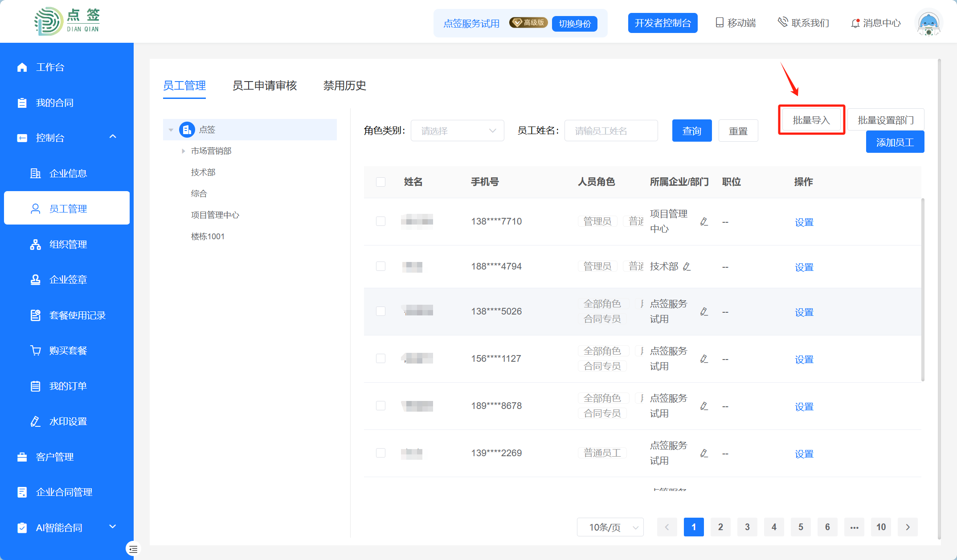Click the 点签 logo
Image resolution: width=957 pixels, height=560 pixels.
point(67,21)
